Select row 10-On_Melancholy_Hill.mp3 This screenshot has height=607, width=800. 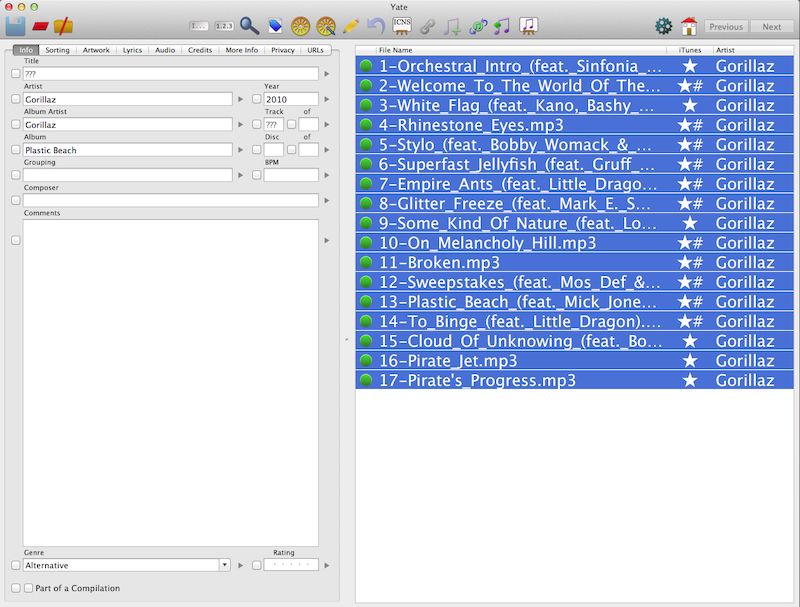tap(574, 243)
